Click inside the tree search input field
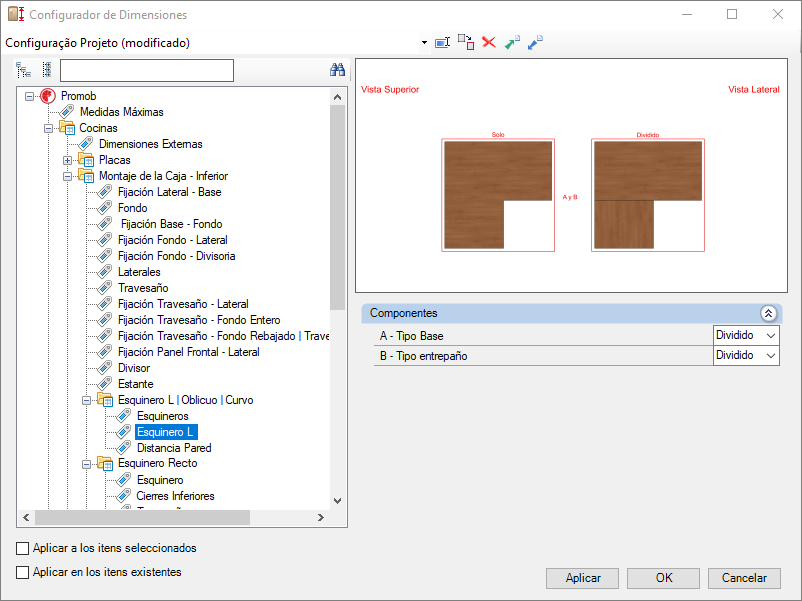The image size is (802, 601). click(147, 70)
